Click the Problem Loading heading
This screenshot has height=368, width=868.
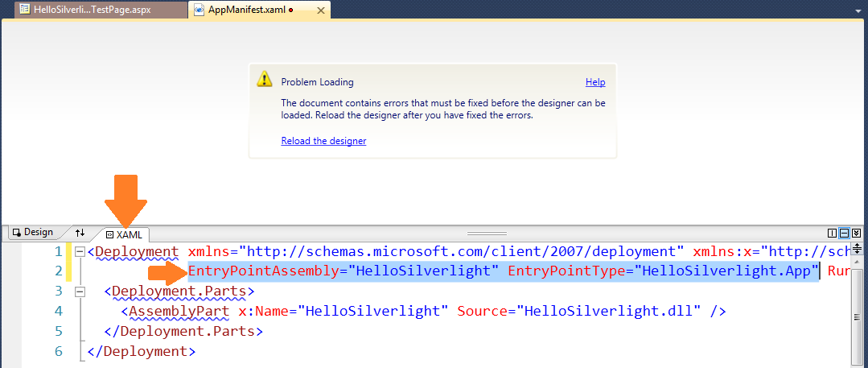pos(317,82)
